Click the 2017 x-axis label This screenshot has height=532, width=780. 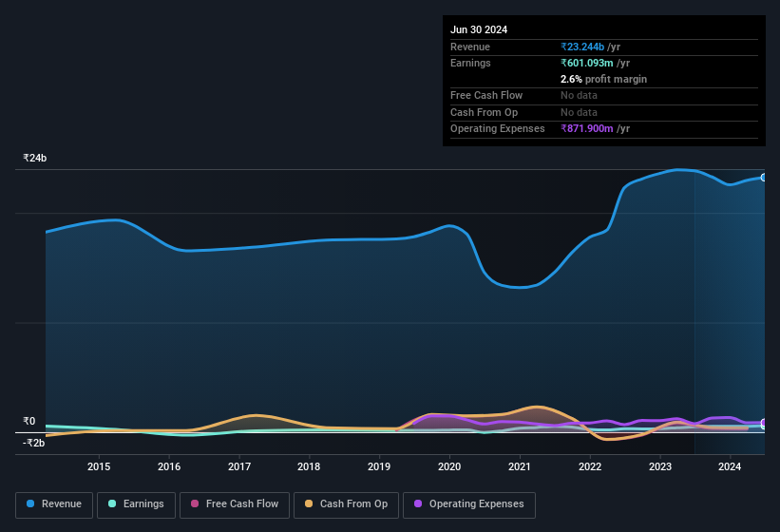[x=239, y=466]
